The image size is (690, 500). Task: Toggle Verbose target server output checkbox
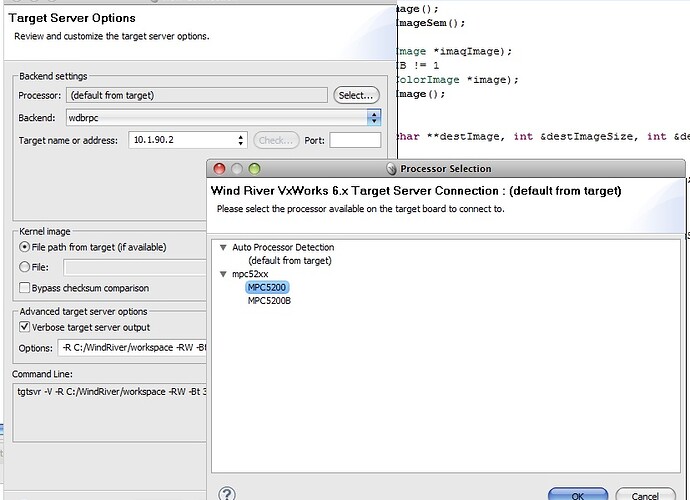(25, 327)
